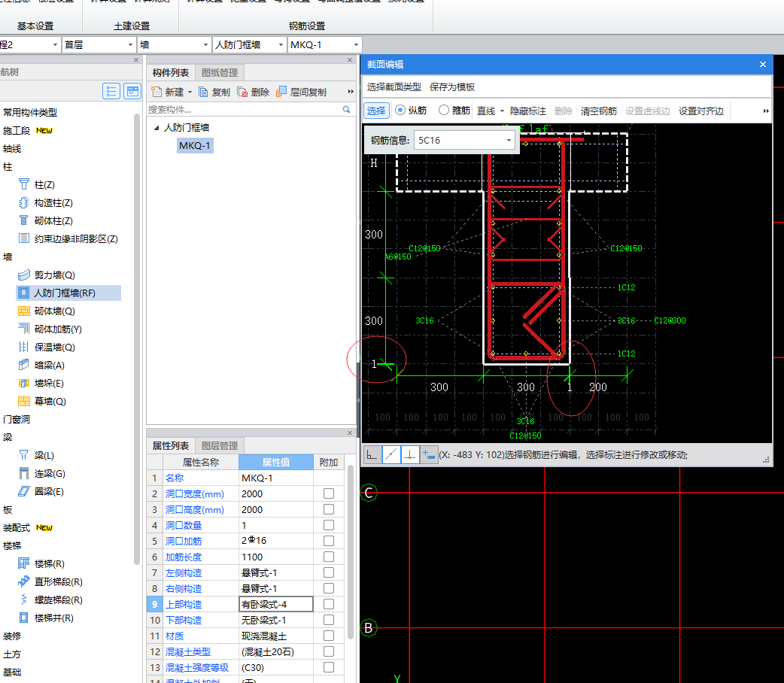
Task: Switch to 图层管理 tab
Action: (220, 445)
